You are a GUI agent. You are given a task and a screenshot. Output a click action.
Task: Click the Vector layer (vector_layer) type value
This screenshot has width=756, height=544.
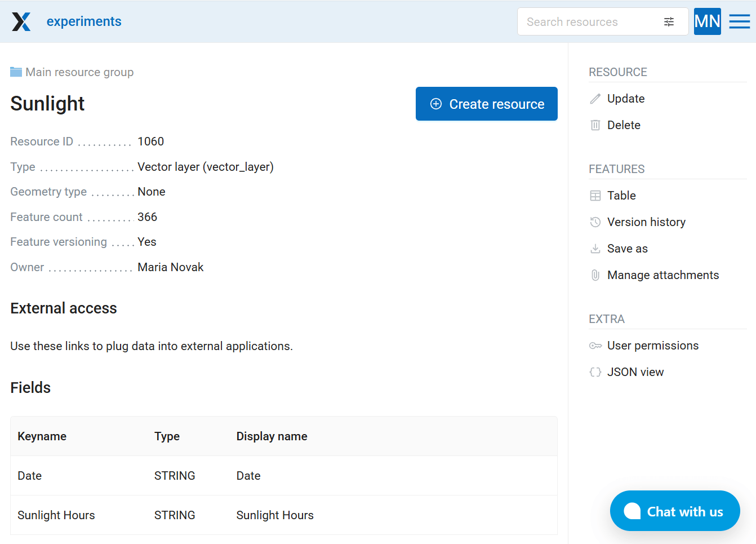206,167
